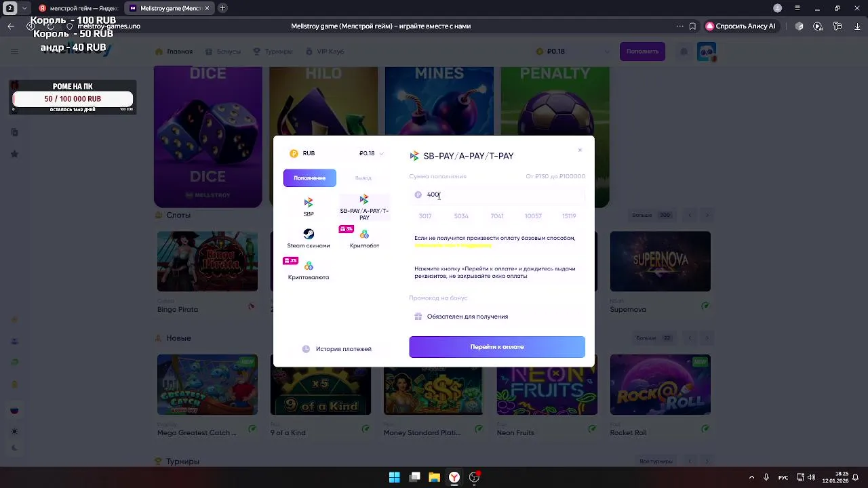Switch to the мелстрой гейм Яндекс tab
Screen dimensions: 868x488
(x=79, y=8)
